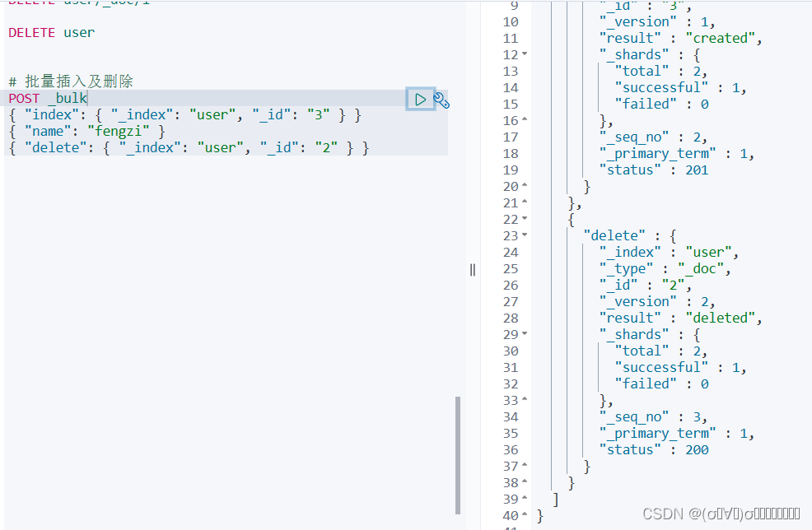
Task: Click the "result" : "deleted" response line
Action: (680, 318)
